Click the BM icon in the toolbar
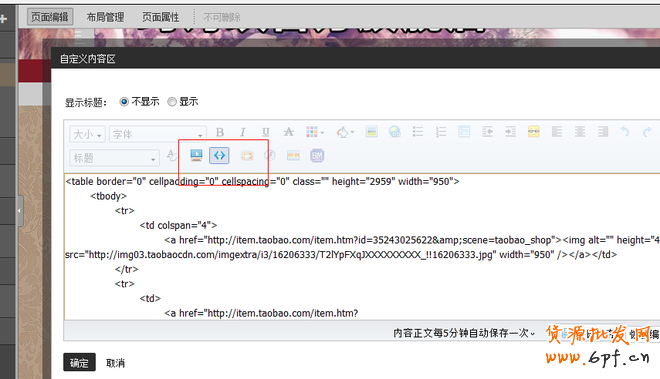The image size is (660, 379). (317, 156)
